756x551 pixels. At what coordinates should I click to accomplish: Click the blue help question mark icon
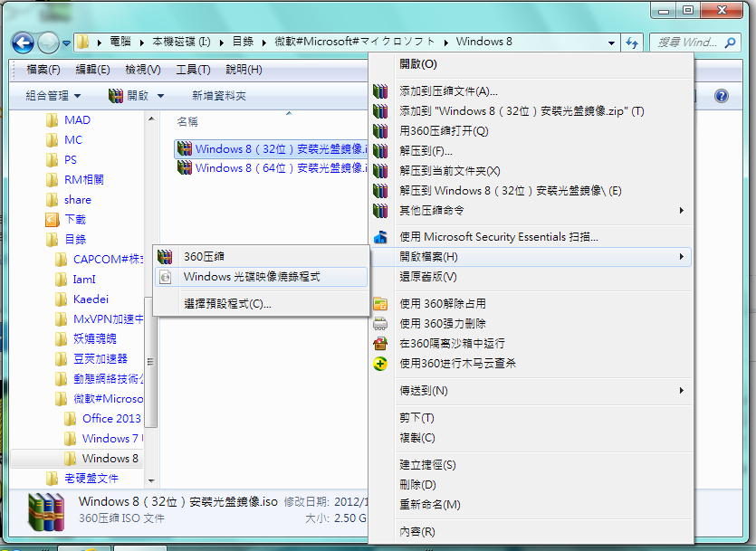[722, 96]
